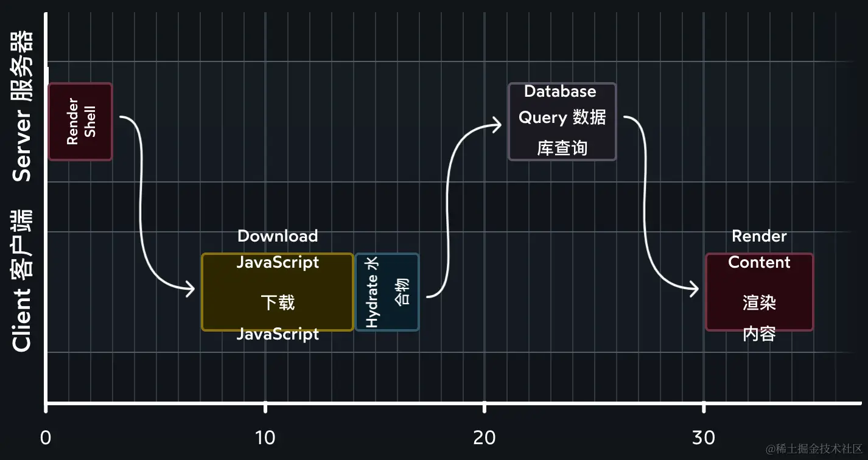Viewport: 868px width, 460px height.
Task: Click the Download label above the yellow block
Action: [x=277, y=236]
